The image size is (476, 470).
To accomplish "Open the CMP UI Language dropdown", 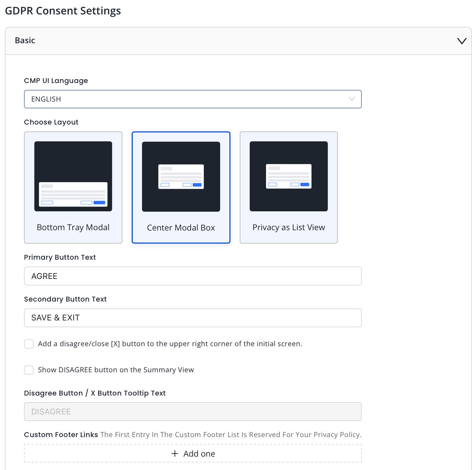I will pos(192,99).
